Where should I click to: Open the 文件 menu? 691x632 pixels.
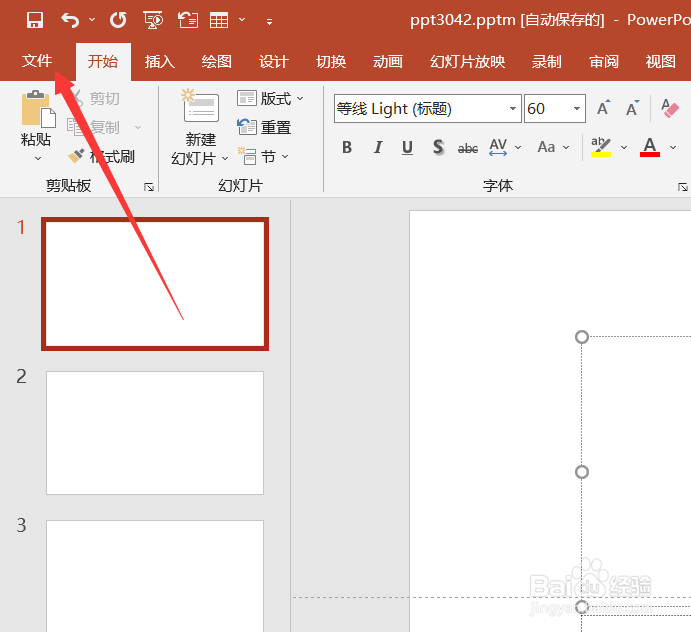[37, 61]
